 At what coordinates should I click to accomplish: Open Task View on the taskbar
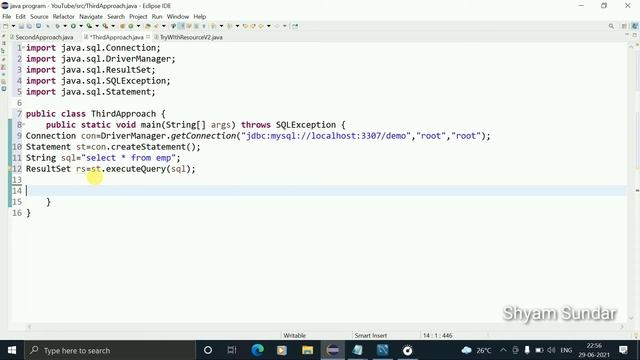click(232, 350)
